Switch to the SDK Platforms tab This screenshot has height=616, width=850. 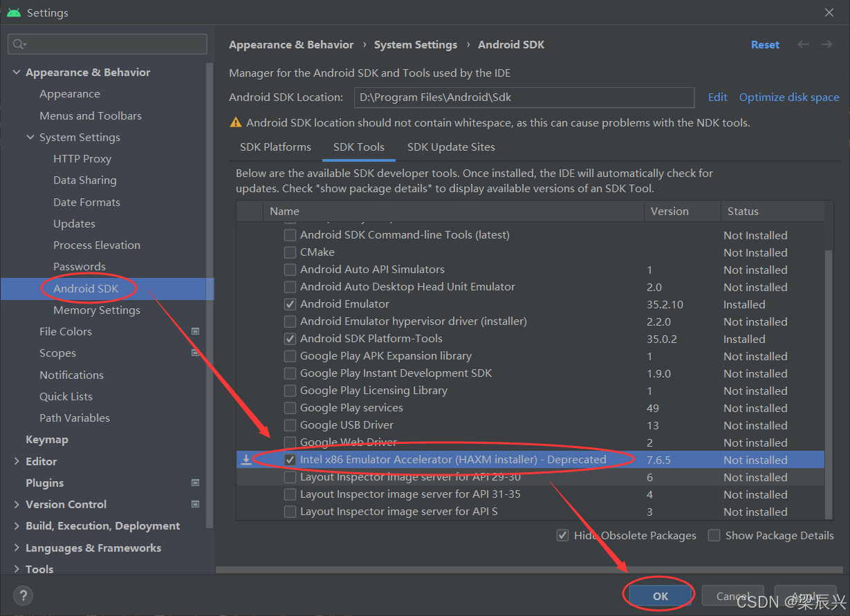click(x=275, y=147)
